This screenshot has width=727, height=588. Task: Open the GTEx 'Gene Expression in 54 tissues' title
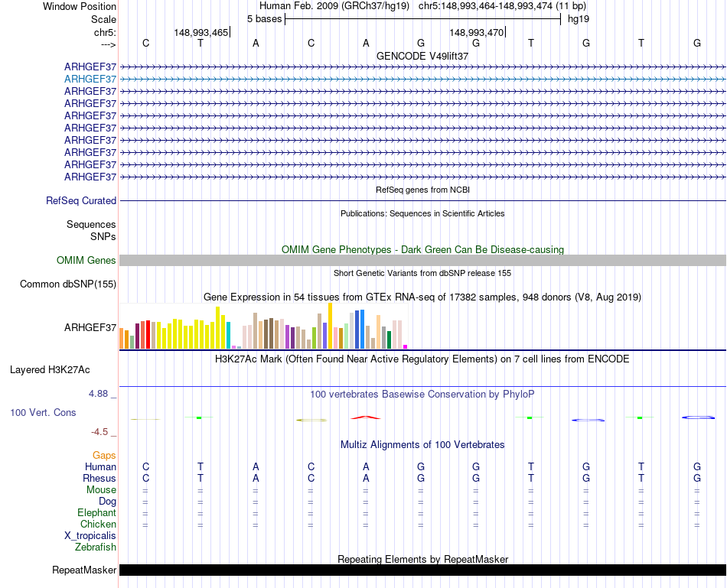[x=422, y=297]
